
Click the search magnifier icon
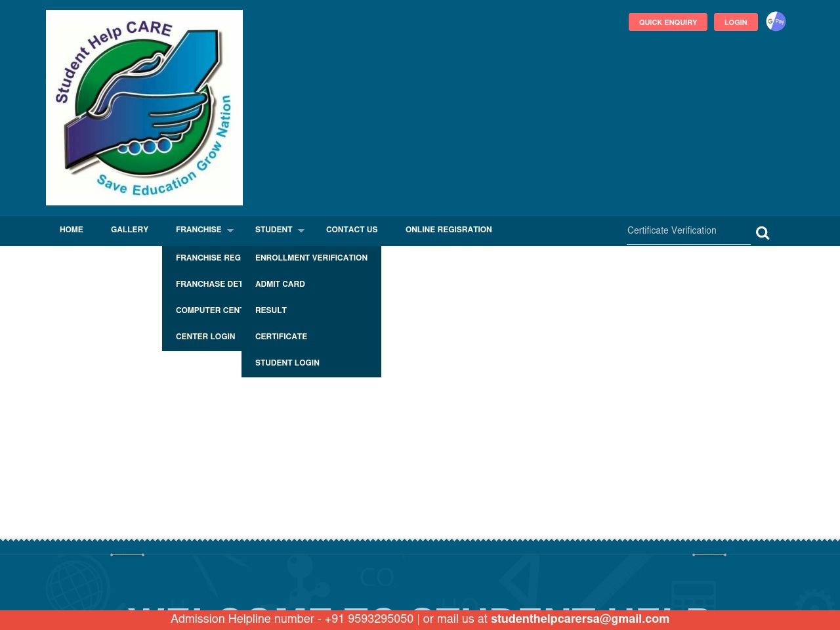coord(763,233)
